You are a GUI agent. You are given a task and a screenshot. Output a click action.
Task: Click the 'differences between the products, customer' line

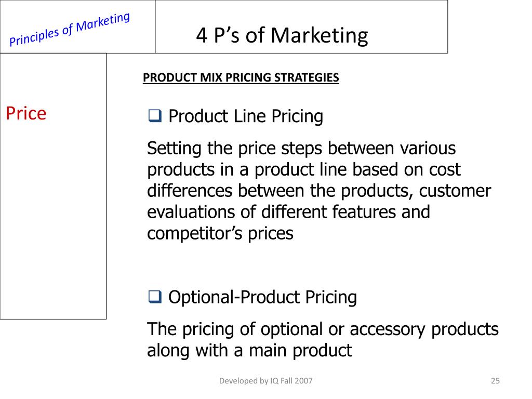click(x=318, y=191)
